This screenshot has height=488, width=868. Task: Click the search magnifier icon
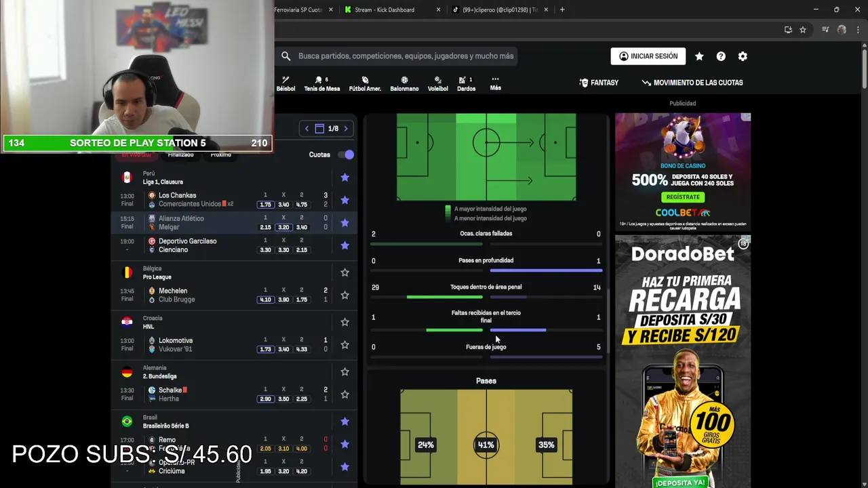click(x=285, y=56)
